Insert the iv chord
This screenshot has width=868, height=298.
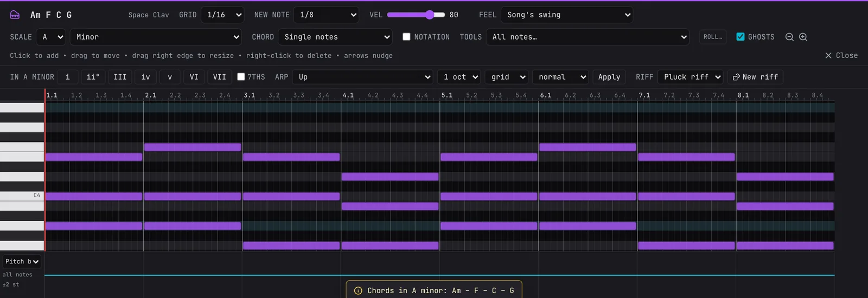146,77
